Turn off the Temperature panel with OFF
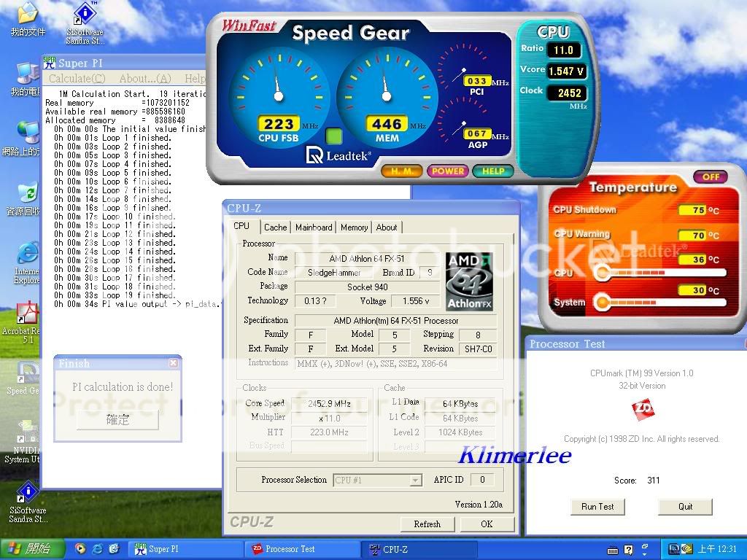This screenshot has width=747, height=560. point(711,176)
